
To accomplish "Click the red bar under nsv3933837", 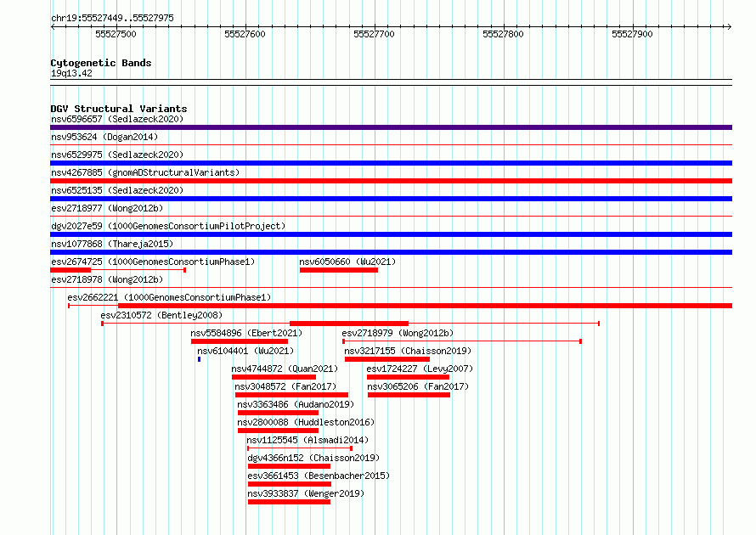I will tap(290, 502).
